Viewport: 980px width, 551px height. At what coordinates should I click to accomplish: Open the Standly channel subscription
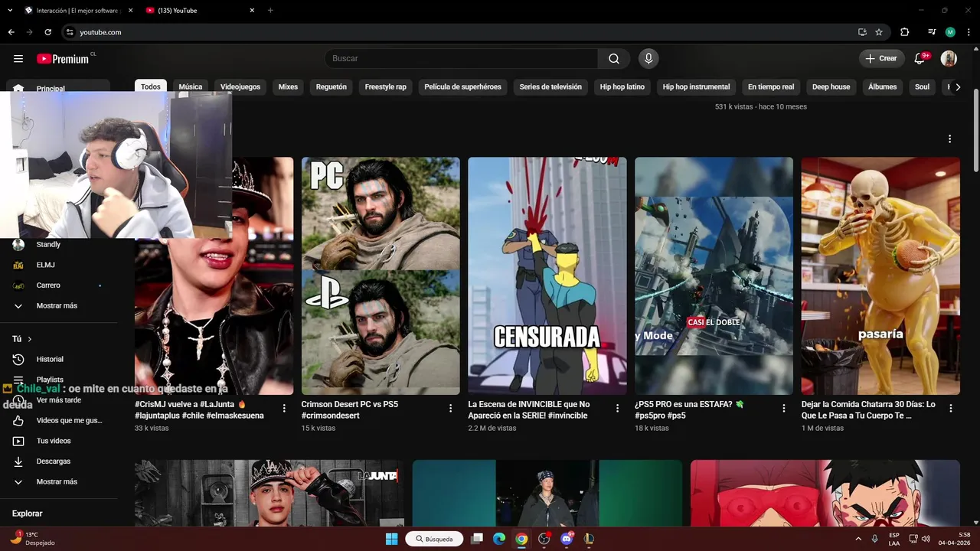(58, 245)
